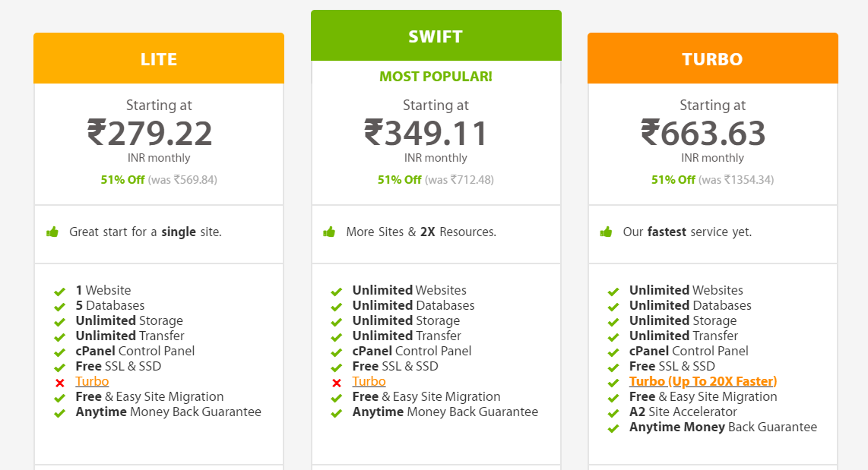The width and height of the screenshot is (868, 470).
Task: Open the Turbo link in the Lite plan
Action: click(x=92, y=382)
